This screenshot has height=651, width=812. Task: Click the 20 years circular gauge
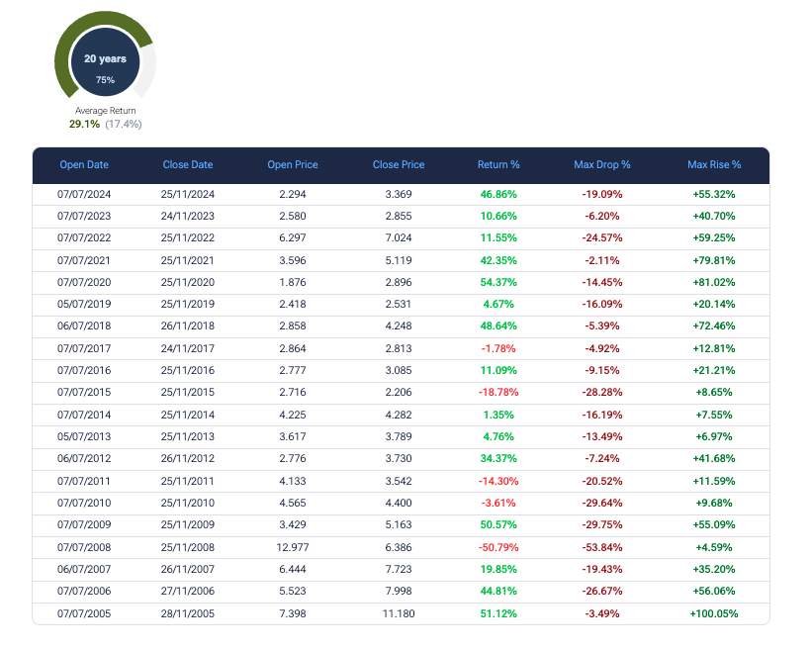105,54
